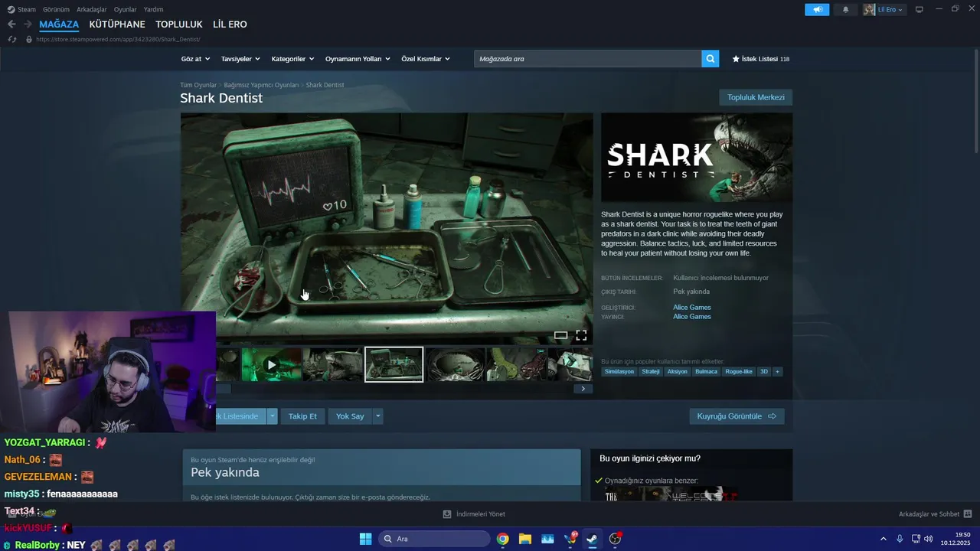Expand the Tavsiyeler dropdown
Screen dimensions: 980x551
(x=240, y=59)
